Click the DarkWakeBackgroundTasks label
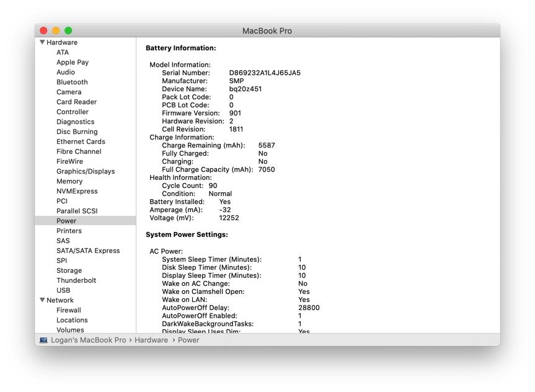Image resolution: width=535 pixels, height=392 pixels. click(208, 324)
